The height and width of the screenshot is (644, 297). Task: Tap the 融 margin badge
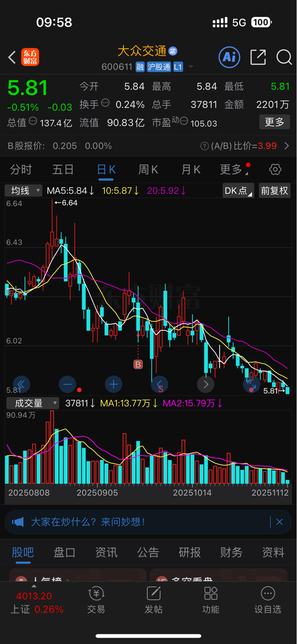click(140, 67)
